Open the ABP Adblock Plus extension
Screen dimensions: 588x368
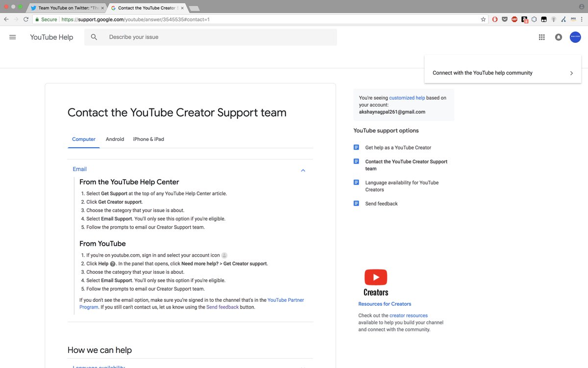tap(514, 19)
